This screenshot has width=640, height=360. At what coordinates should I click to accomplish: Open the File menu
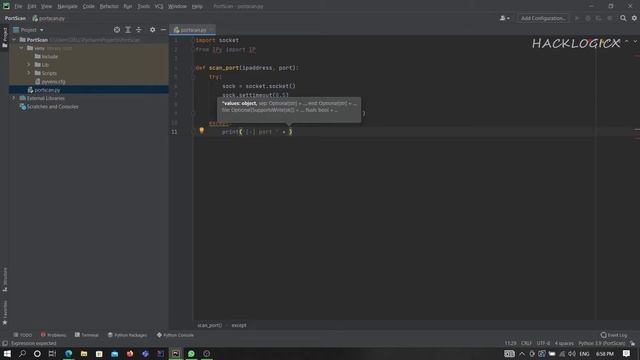(x=18, y=7)
